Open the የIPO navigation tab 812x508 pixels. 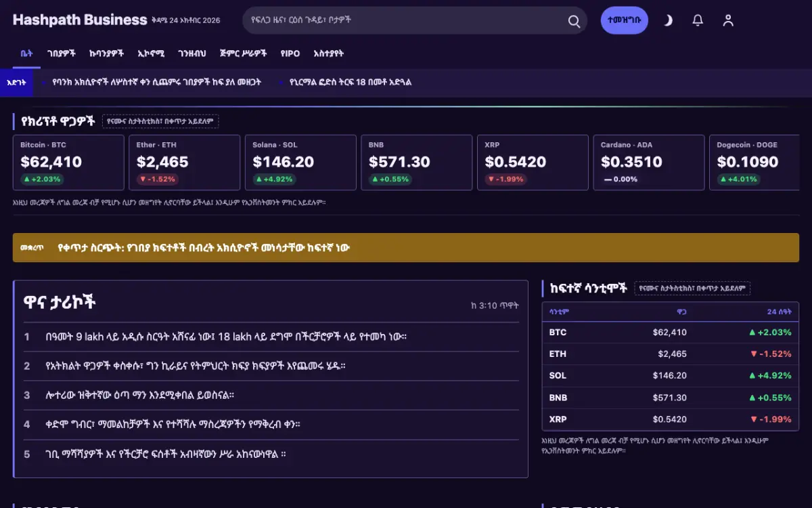tap(290, 54)
